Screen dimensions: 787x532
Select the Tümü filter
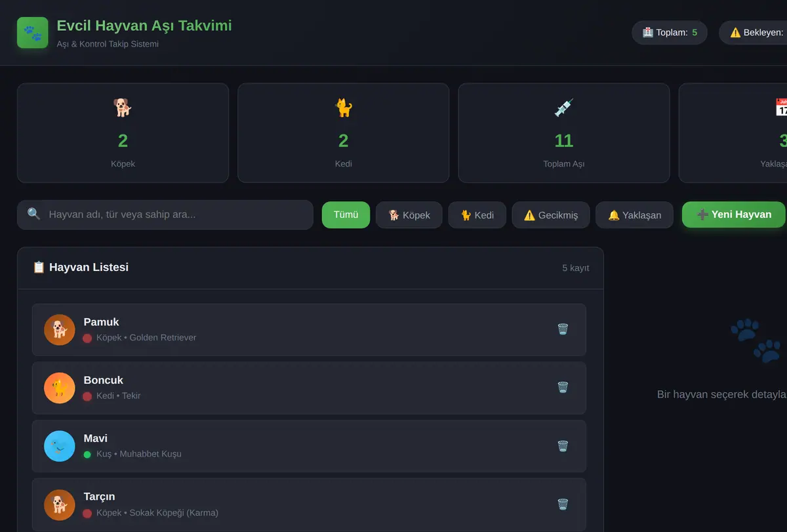[x=346, y=215]
